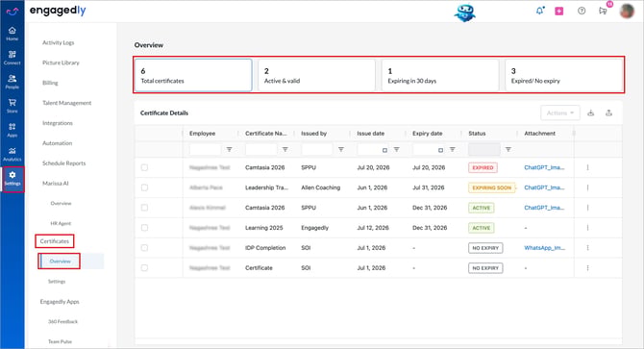Screen dimensions: 644x349
Task: Select checkbox for active Camtasia 2026 row
Action: (144, 208)
